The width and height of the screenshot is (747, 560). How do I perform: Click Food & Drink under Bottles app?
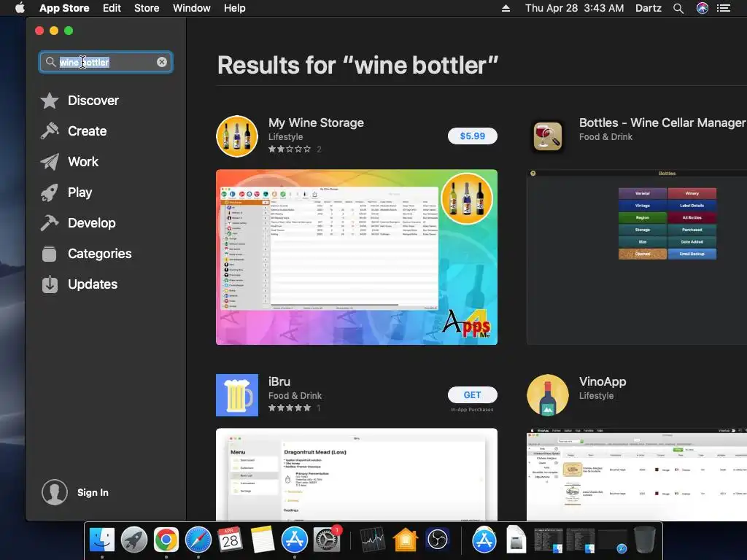[x=605, y=136]
